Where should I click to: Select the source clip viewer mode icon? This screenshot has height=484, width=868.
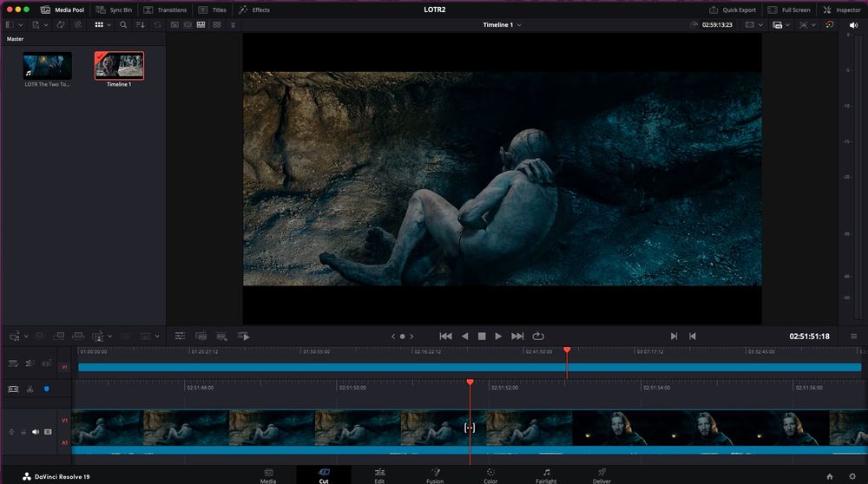[x=174, y=25]
